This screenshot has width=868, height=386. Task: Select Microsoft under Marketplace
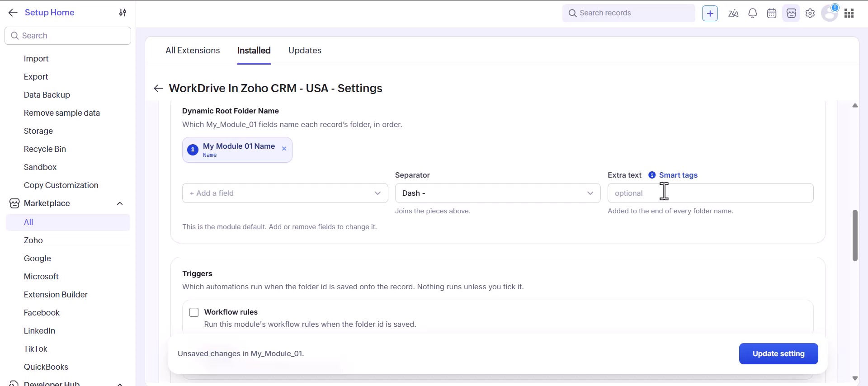pos(41,277)
